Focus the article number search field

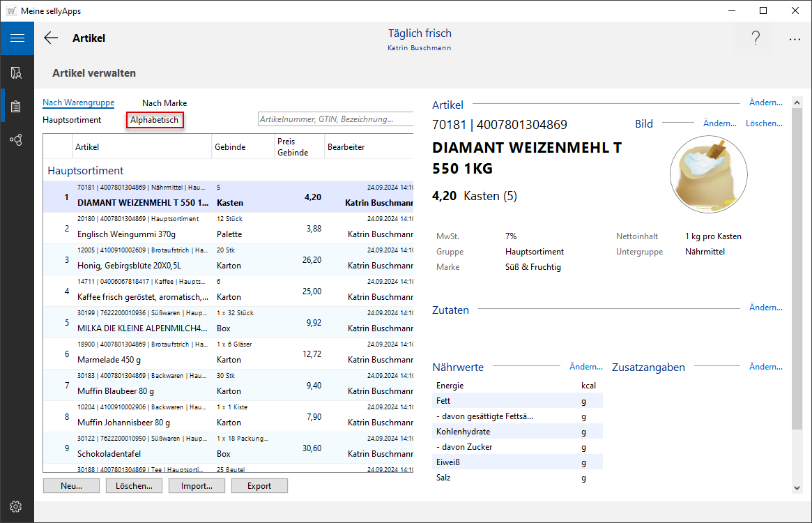click(335, 120)
